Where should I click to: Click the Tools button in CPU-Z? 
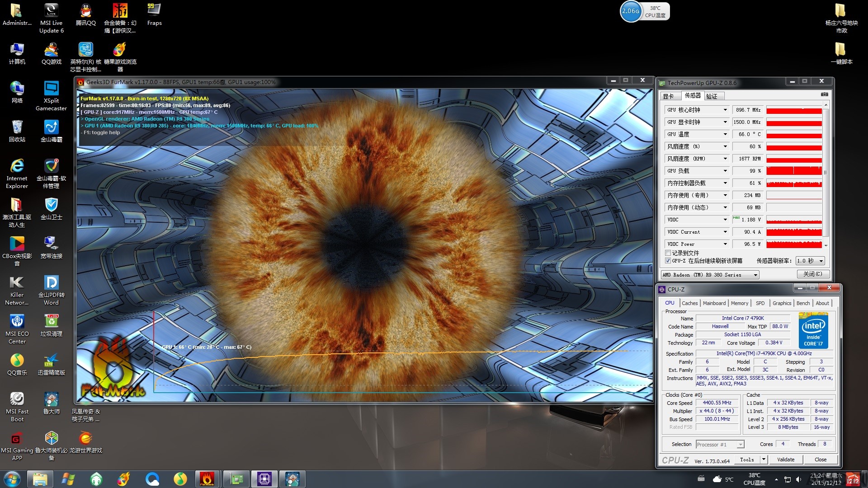tap(747, 460)
